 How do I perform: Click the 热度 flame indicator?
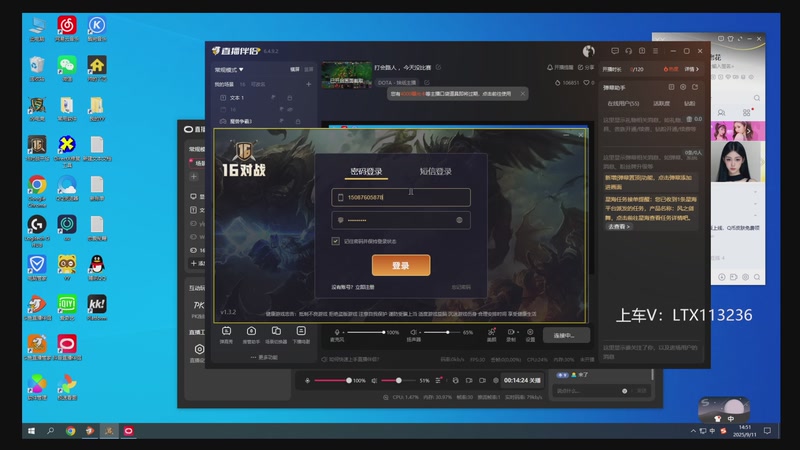tap(670, 69)
